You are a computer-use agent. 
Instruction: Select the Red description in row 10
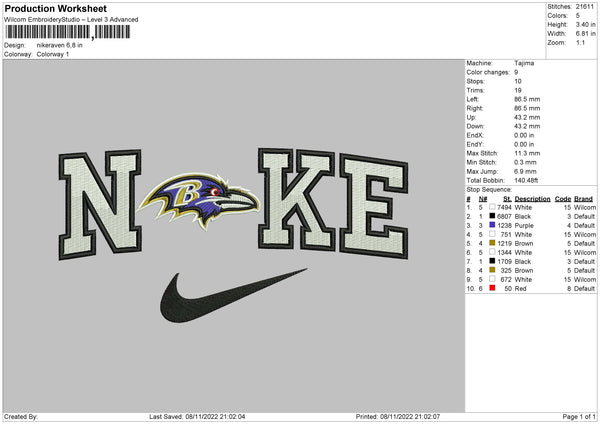tap(520, 289)
